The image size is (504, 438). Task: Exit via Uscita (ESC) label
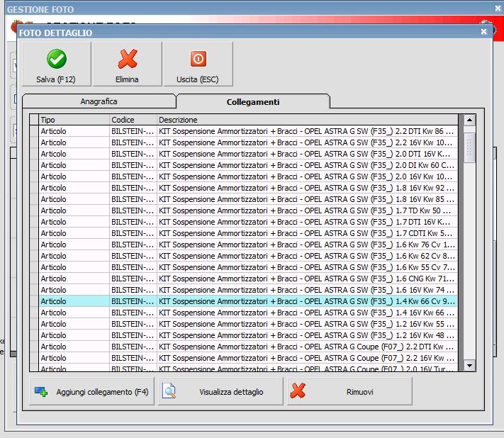pos(197,79)
